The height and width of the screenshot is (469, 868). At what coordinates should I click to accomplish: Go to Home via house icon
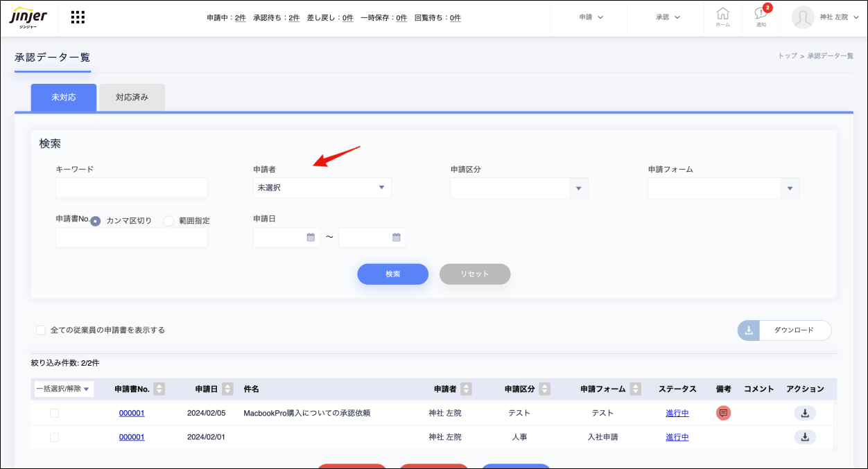(x=722, y=17)
